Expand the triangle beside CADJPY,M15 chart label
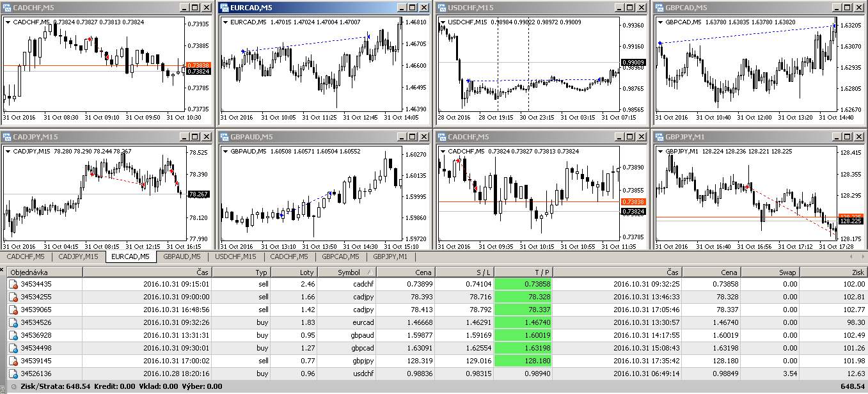Screen dimensions: 868x394 [8, 151]
